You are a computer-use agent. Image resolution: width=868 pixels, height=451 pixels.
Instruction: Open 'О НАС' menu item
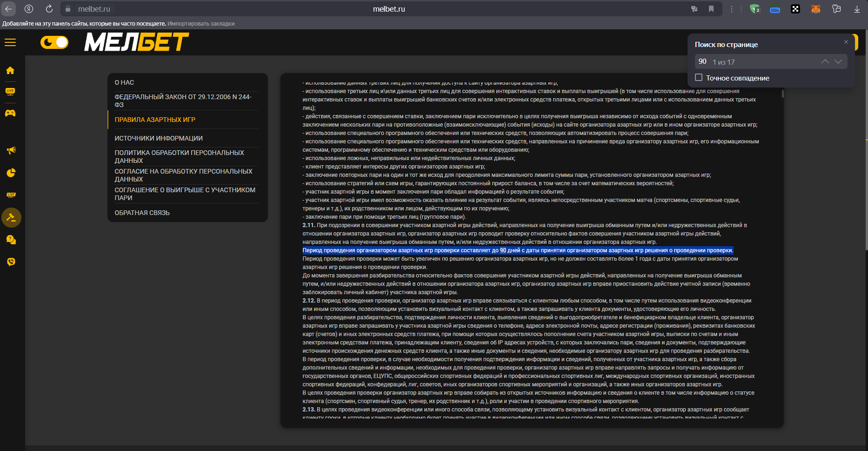[x=124, y=82]
